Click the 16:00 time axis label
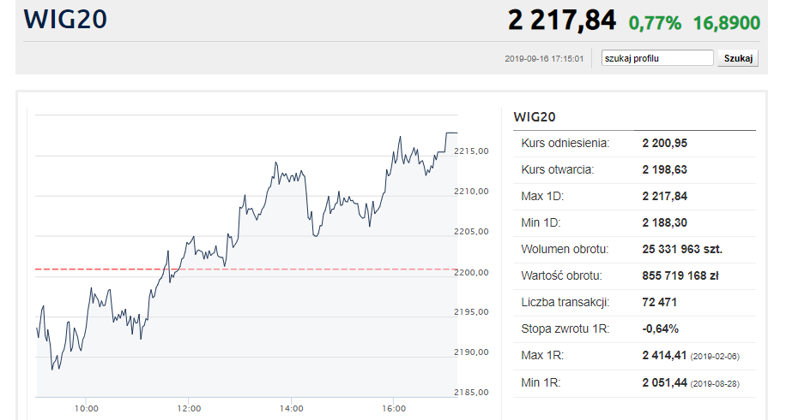The width and height of the screenshot is (786, 420). 394,408
